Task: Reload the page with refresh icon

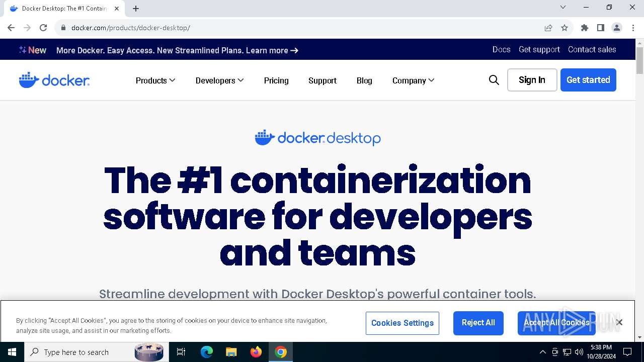Action: pos(43,28)
